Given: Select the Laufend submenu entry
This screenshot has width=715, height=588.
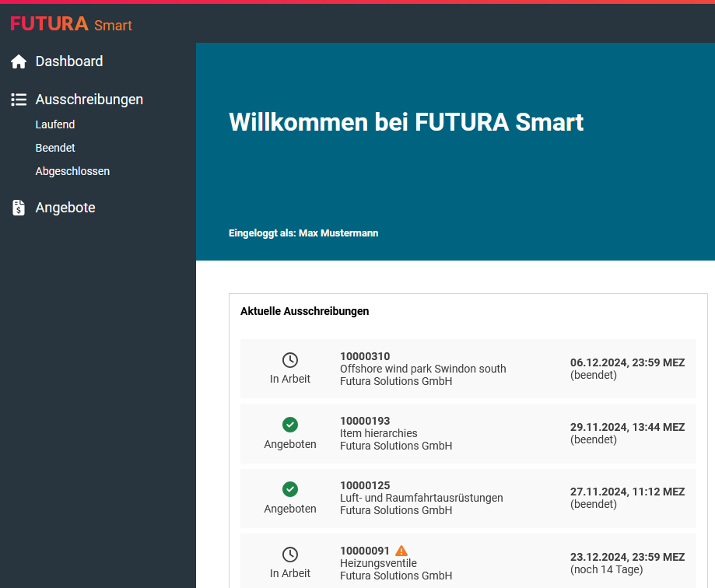Looking at the screenshot, I should [x=55, y=124].
